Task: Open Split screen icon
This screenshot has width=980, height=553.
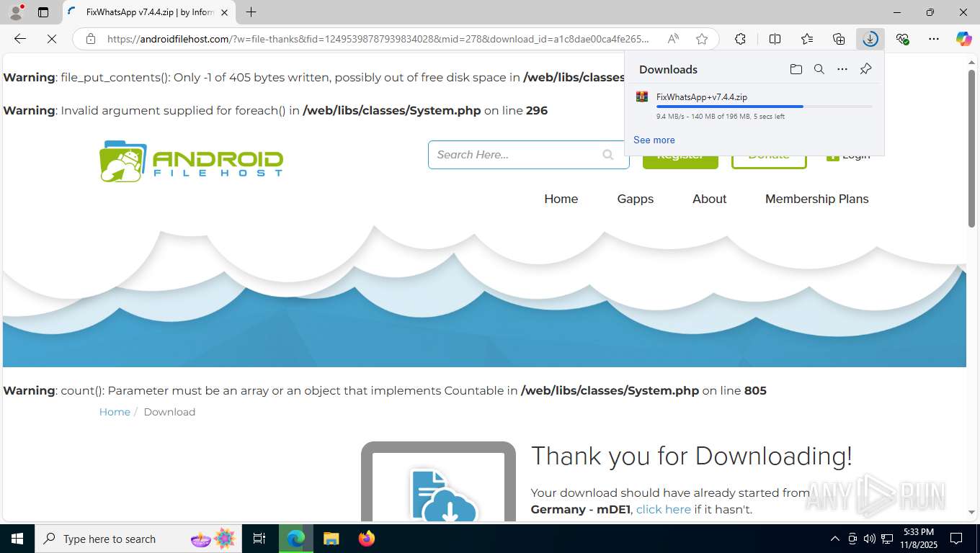Action: click(775, 39)
